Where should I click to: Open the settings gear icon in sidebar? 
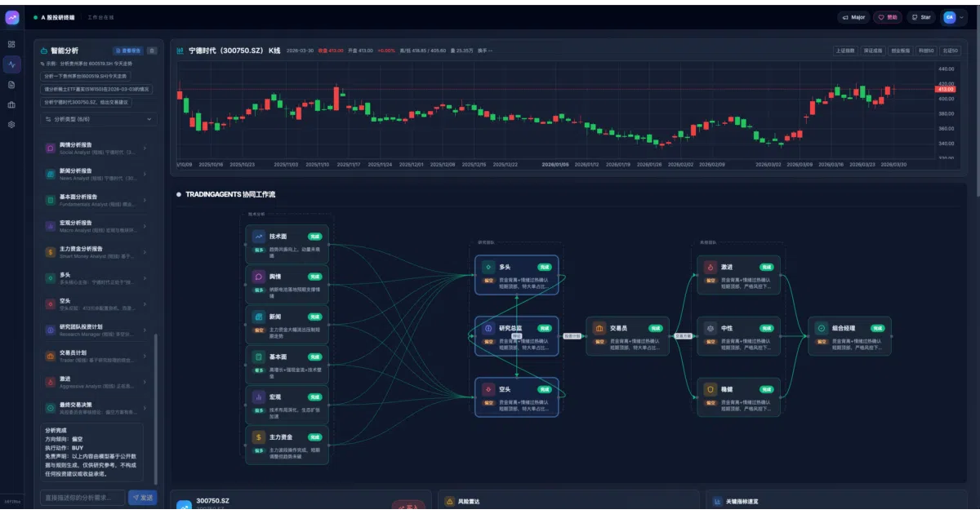11,125
